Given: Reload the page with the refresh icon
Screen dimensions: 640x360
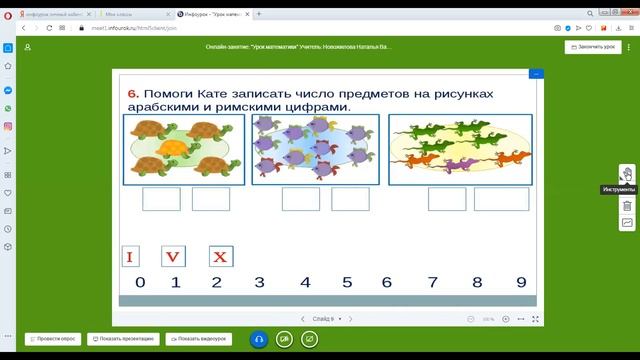Looking at the screenshot, I should pyautogui.click(x=49, y=28).
